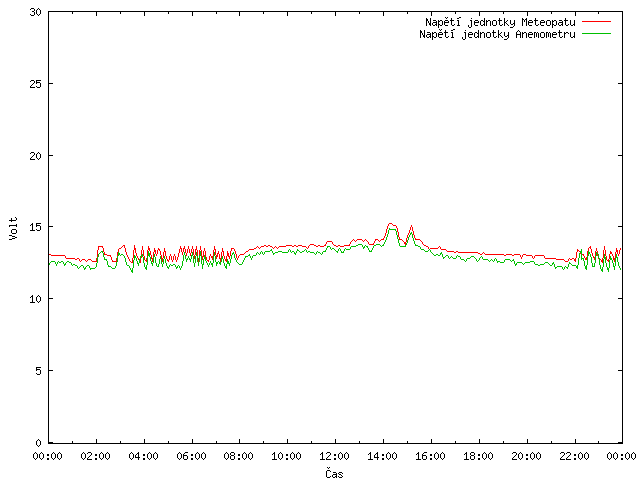Click the y-axis value 10
Viewport: 640px width, 480px height.
tap(36, 299)
